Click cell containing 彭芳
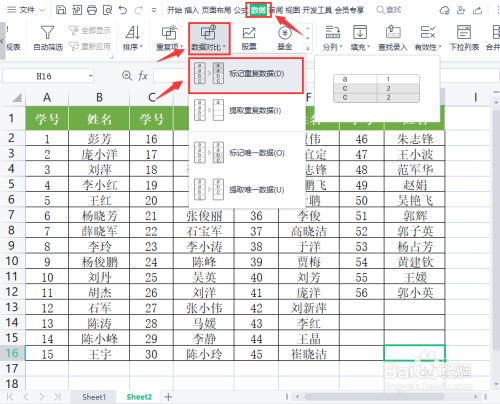500x404 pixels. 99,138
